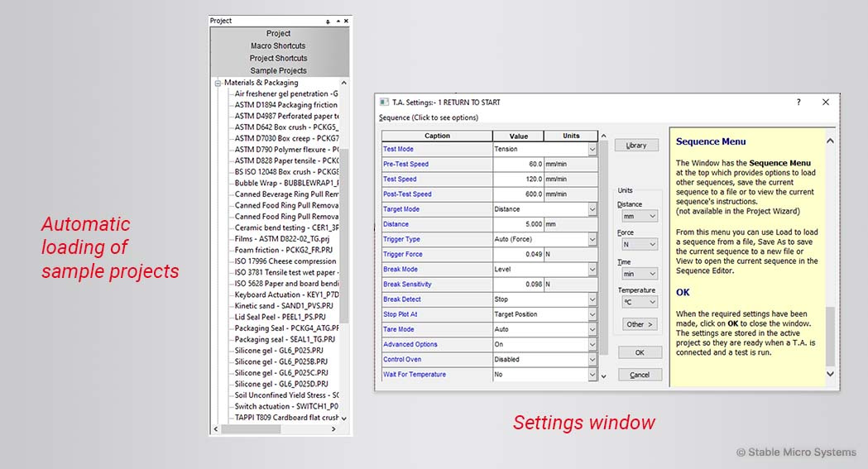Click the Caption column header
The height and width of the screenshot is (469, 868).
(438, 136)
